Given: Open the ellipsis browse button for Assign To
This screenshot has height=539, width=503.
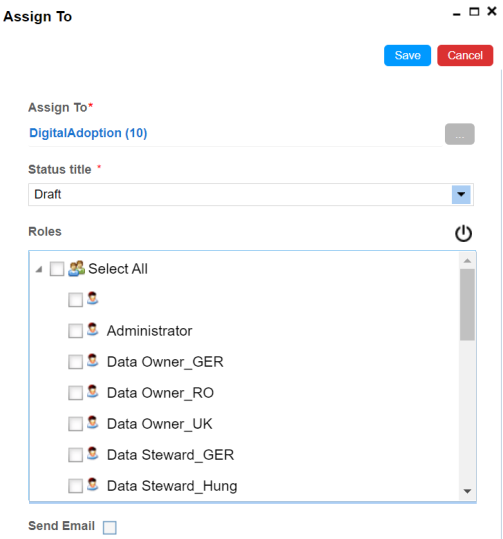Looking at the screenshot, I should [460, 134].
